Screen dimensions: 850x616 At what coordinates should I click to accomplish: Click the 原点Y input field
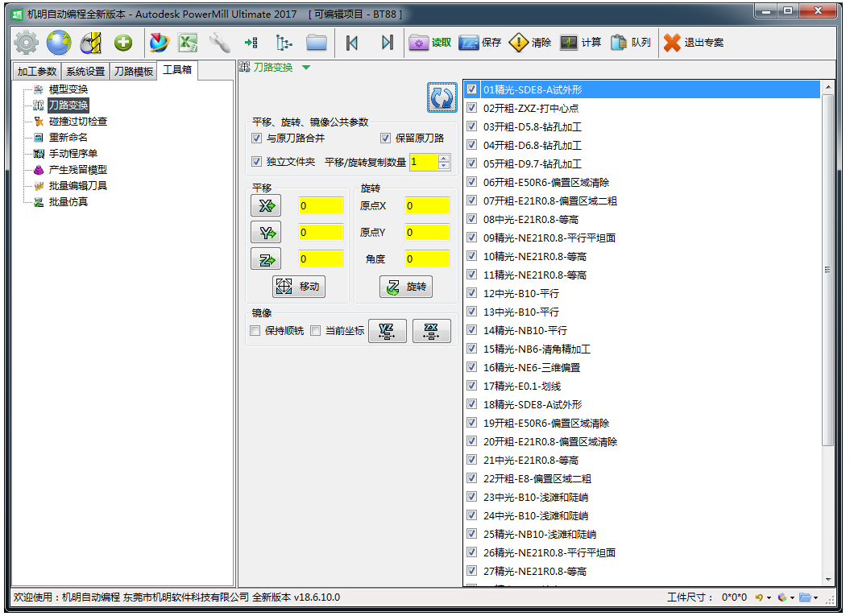point(427,232)
